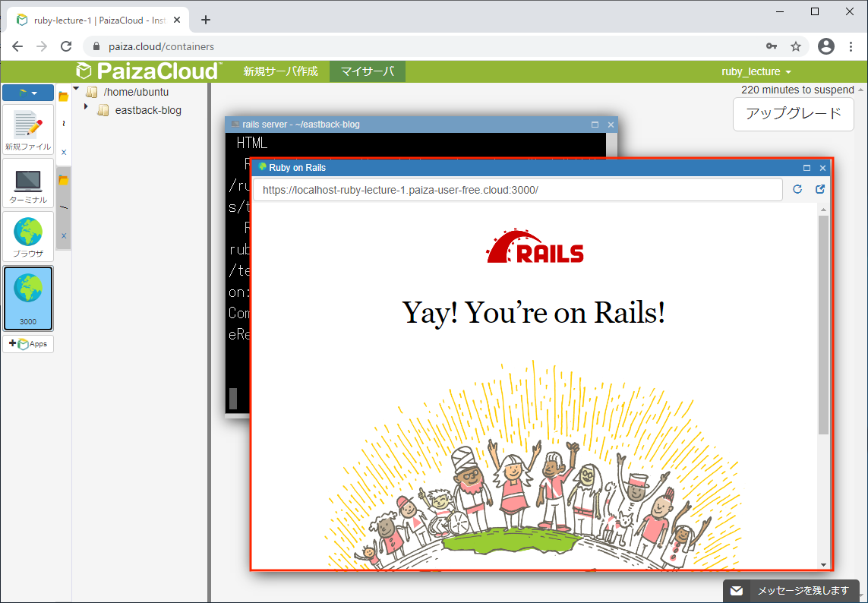The image size is (868, 603).
Task: Select the /home/ubuntu folder
Action: pos(136,92)
